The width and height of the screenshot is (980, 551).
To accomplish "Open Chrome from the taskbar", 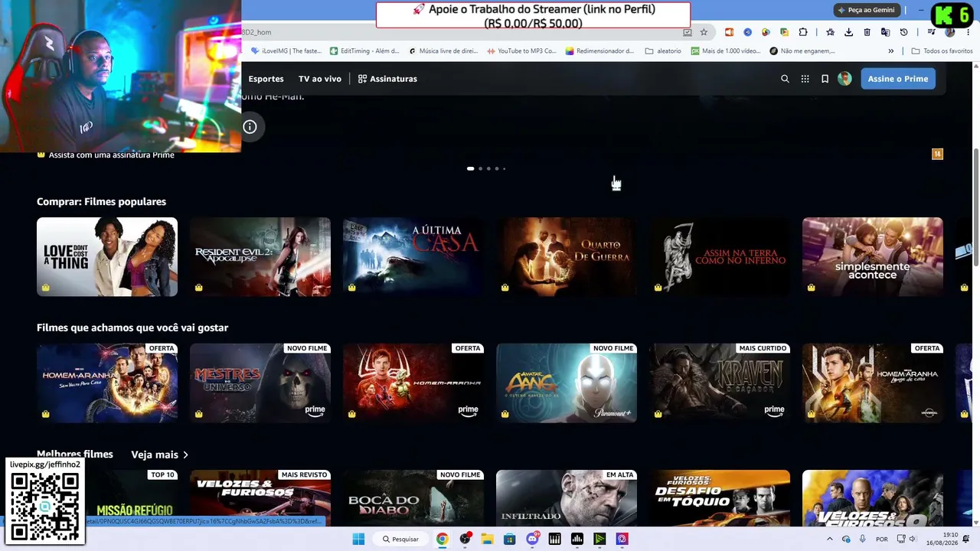I will pyautogui.click(x=442, y=539).
